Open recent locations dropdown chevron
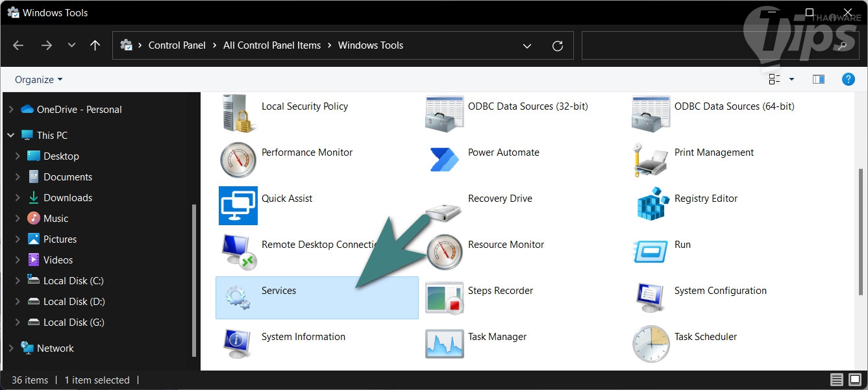Viewport: 868px width, 390px height. click(71, 45)
